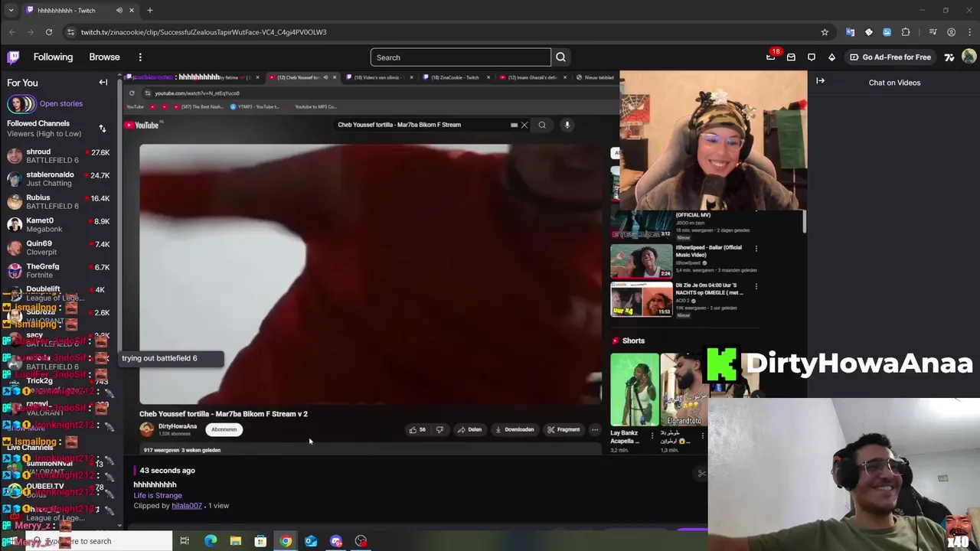Open the Turbo icon next to avatar
The height and width of the screenshot is (551, 980).
pos(949,57)
